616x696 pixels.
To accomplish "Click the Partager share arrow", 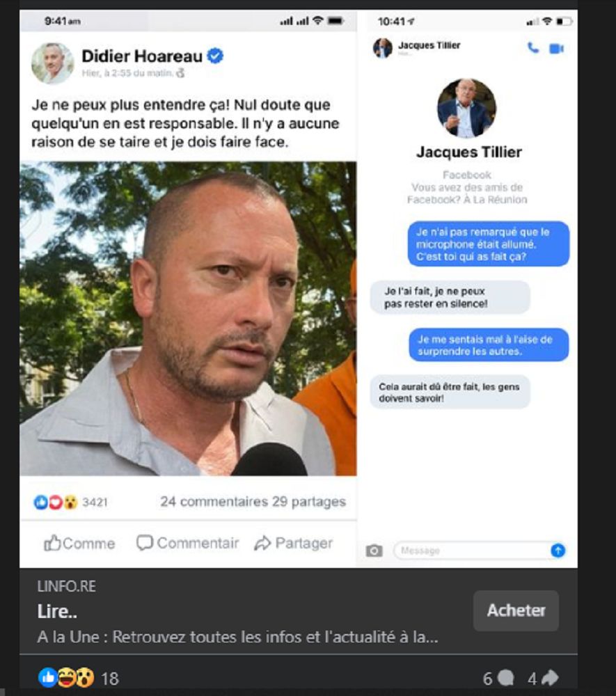I will [262, 543].
